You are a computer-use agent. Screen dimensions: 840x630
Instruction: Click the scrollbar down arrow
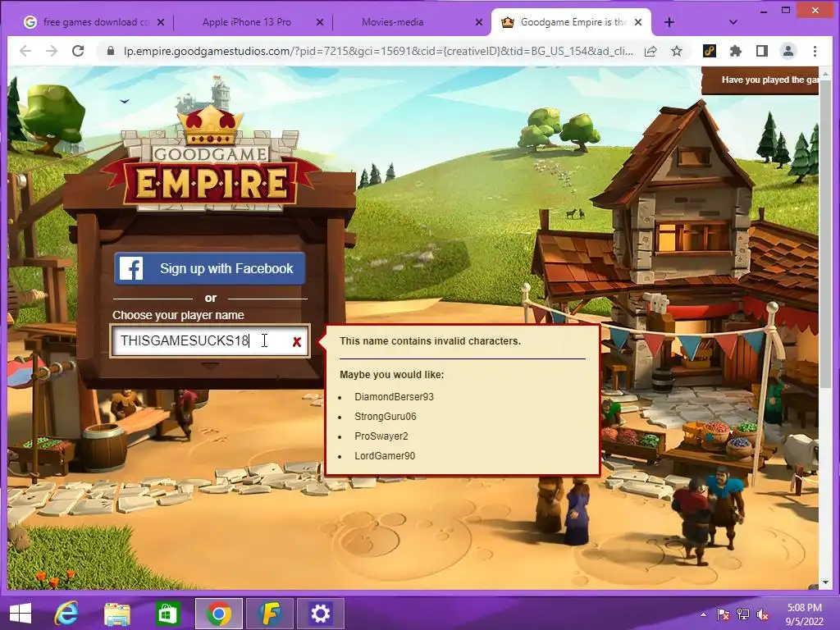coord(825,582)
